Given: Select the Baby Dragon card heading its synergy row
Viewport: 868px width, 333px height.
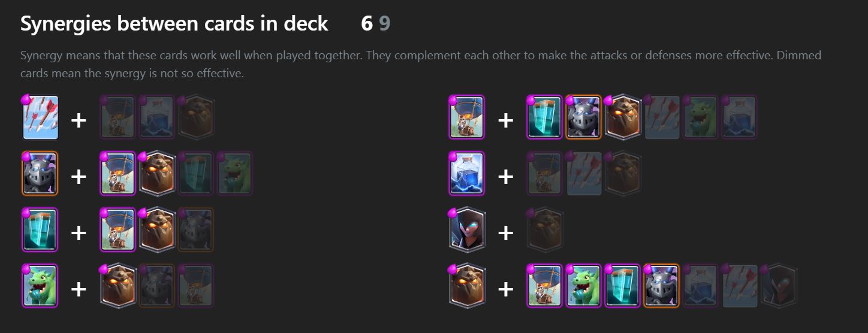Looking at the screenshot, I should (40, 286).
